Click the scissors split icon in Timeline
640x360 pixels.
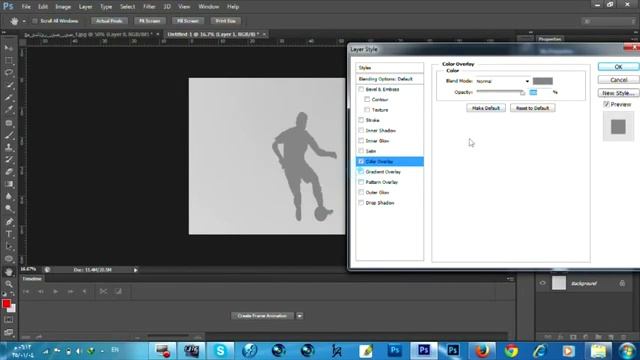point(103,291)
